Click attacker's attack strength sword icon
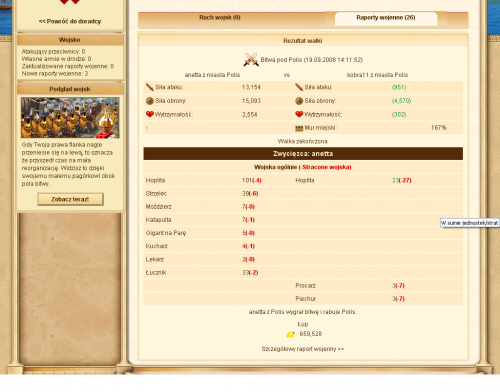The image size is (500, 392). (x=150, y=87)
